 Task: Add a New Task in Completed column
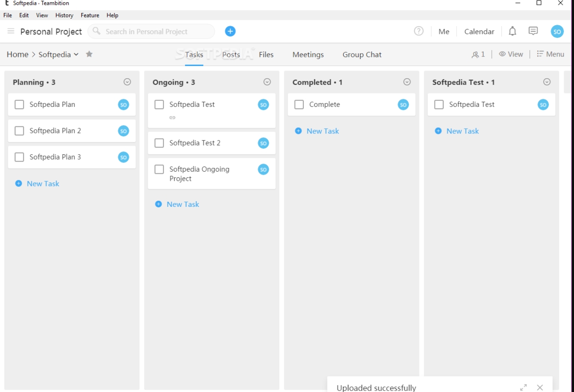coord(317,131)
